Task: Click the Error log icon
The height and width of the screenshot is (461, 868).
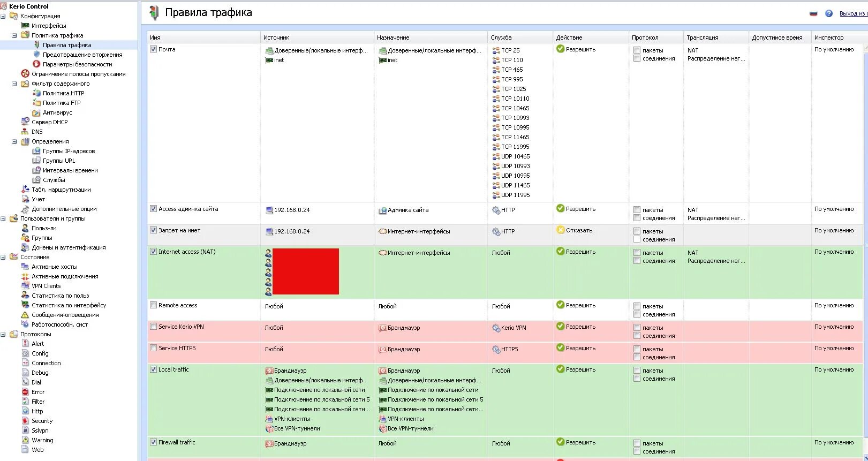Action: click(x=25, y=392)
